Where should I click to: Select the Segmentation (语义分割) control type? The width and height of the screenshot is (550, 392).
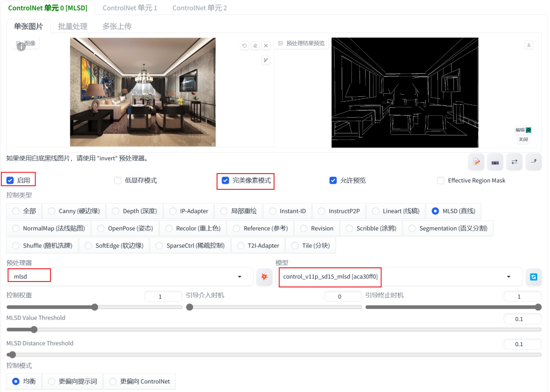(x=448, y=228)
